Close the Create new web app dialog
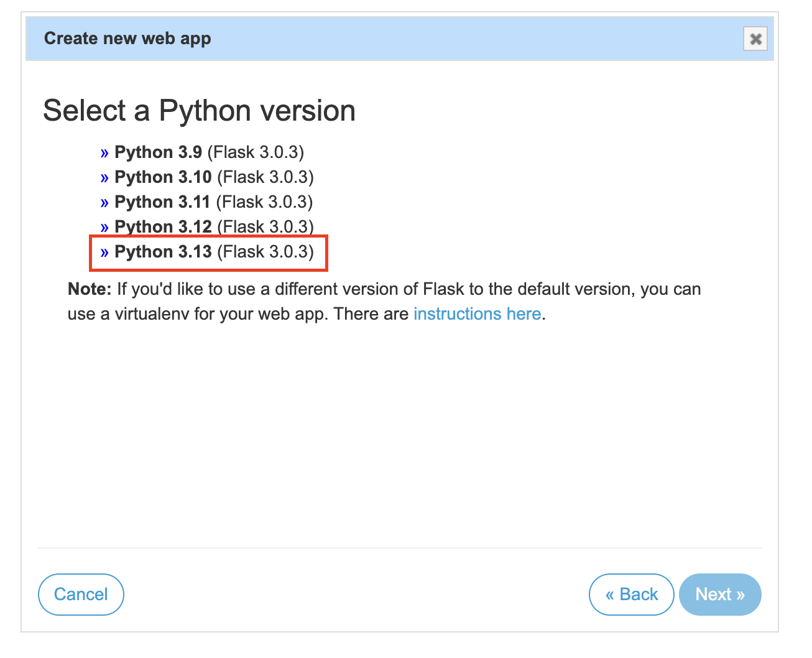This screenshot has width=812, height=658. 755,39
